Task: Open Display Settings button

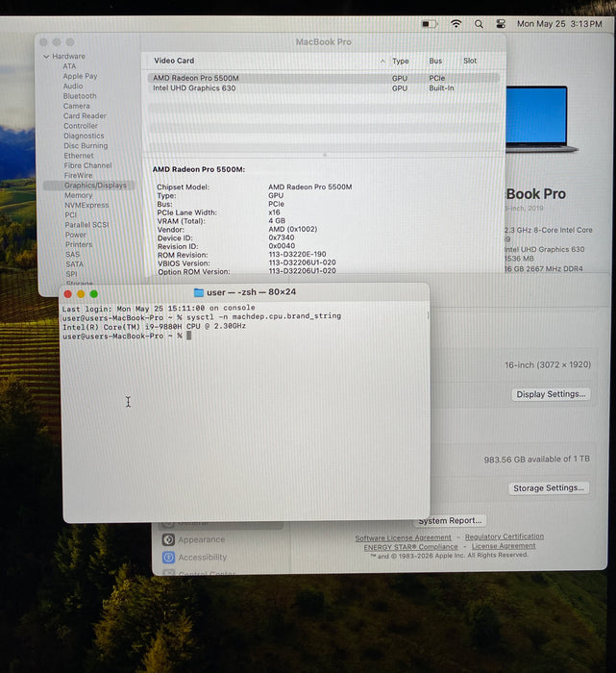Action: point(551,394)
